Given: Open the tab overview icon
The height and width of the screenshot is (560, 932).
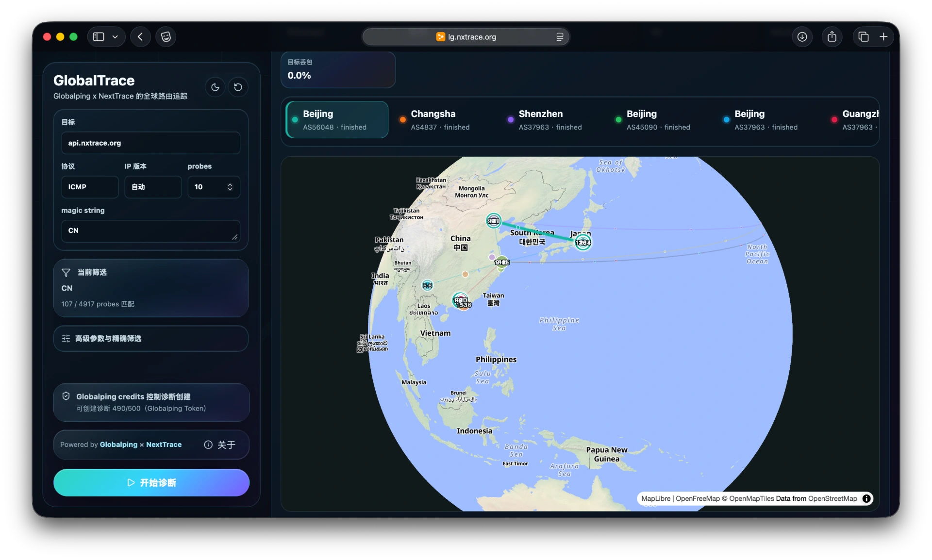Looking at the screenshot, I should (x=864, y=37).
